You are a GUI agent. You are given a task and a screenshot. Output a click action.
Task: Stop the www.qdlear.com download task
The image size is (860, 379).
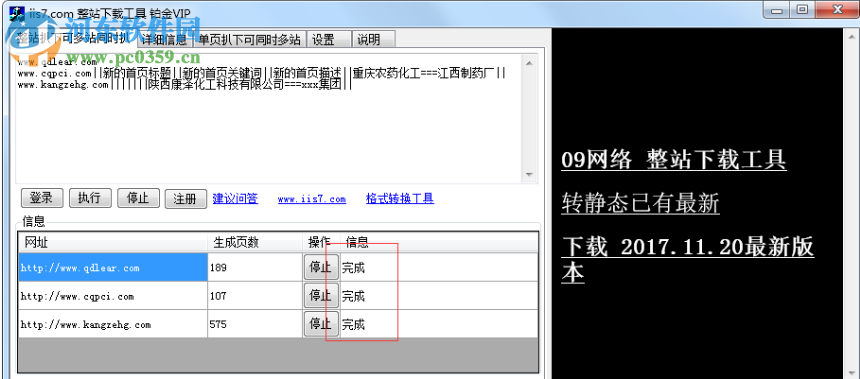[x=321, y=268]
